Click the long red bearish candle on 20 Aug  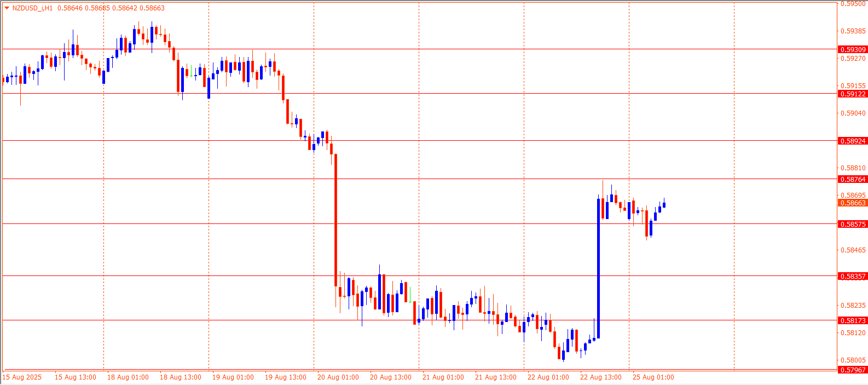(335, 220)
